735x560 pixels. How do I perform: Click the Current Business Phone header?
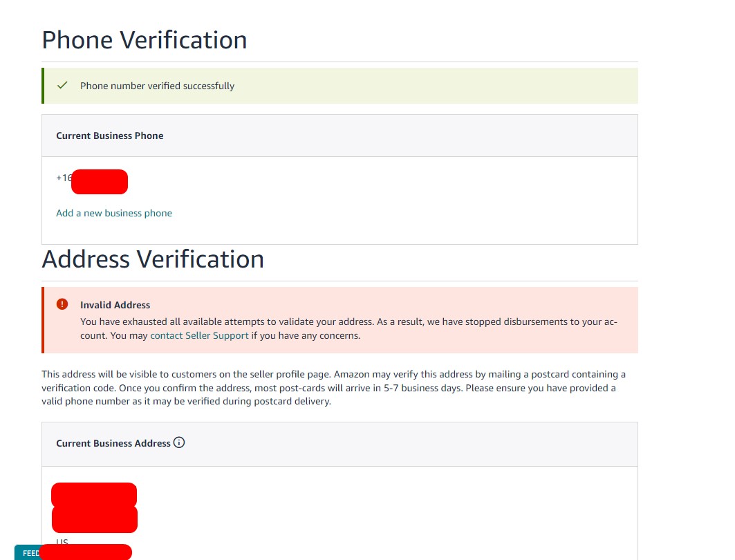(110, 136)
